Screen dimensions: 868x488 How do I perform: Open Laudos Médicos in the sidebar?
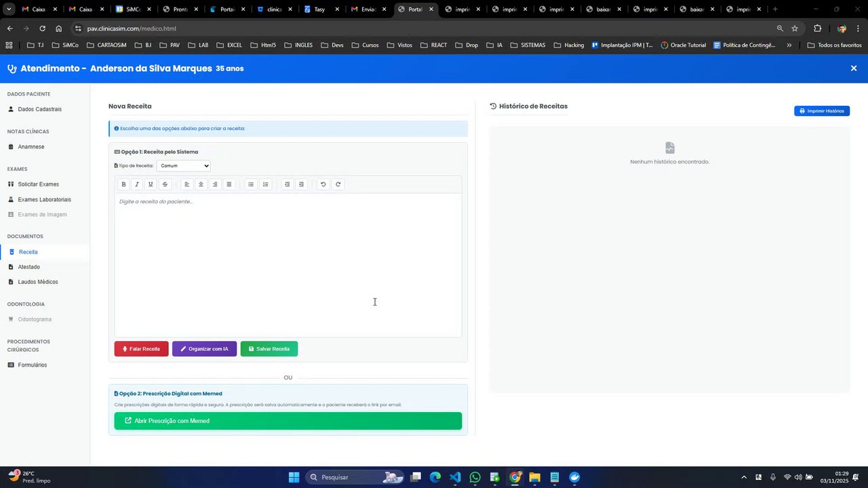click(x=38, y=282)
